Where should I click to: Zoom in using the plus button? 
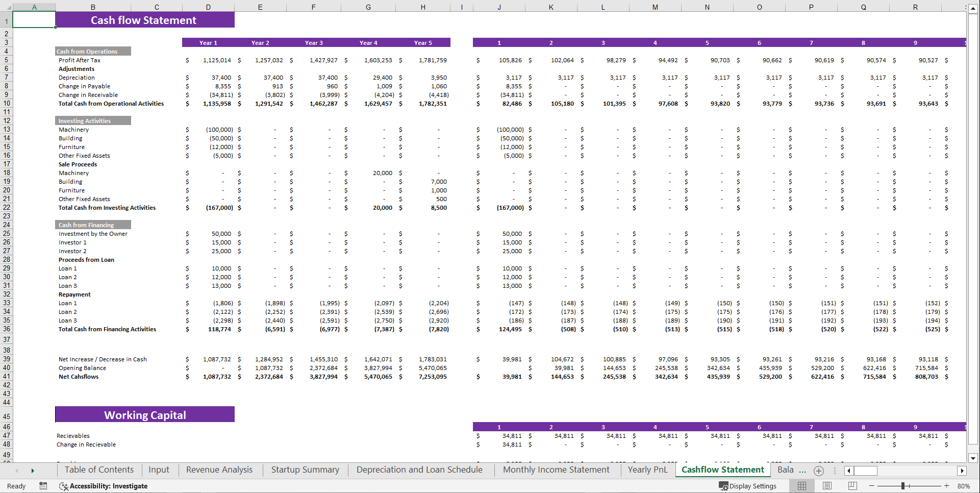coord(946,486)
